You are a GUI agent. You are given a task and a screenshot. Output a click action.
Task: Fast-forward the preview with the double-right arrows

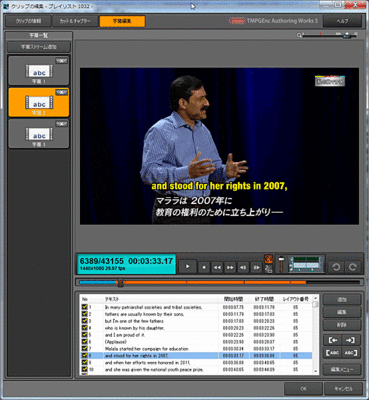pos(230,267)
